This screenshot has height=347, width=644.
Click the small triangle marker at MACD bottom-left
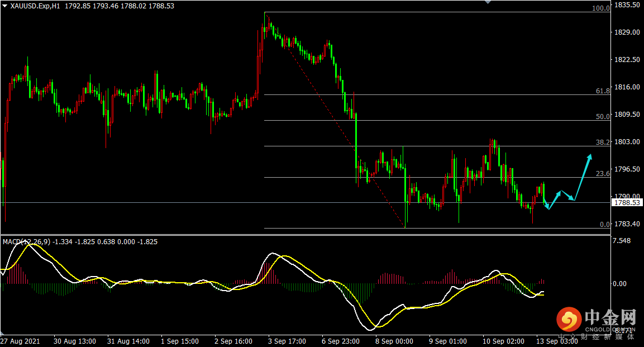coord(2,333)
